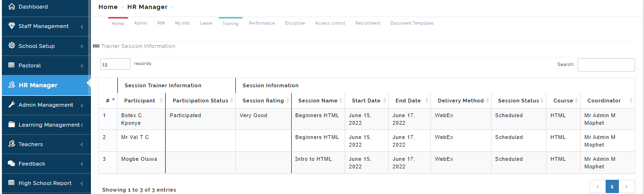Sort by Coordinator column arrows

631,101
